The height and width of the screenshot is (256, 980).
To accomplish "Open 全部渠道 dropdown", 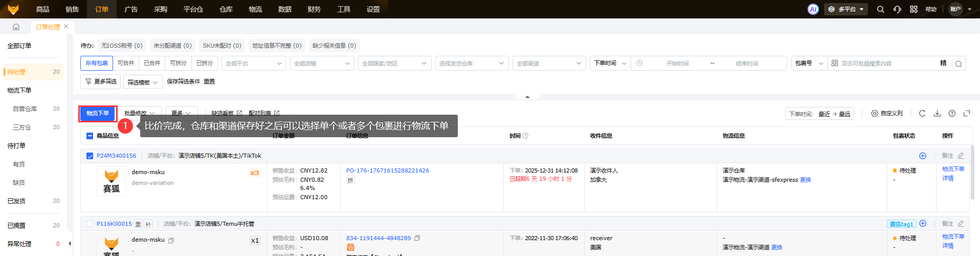I will (x=549, y=63).
